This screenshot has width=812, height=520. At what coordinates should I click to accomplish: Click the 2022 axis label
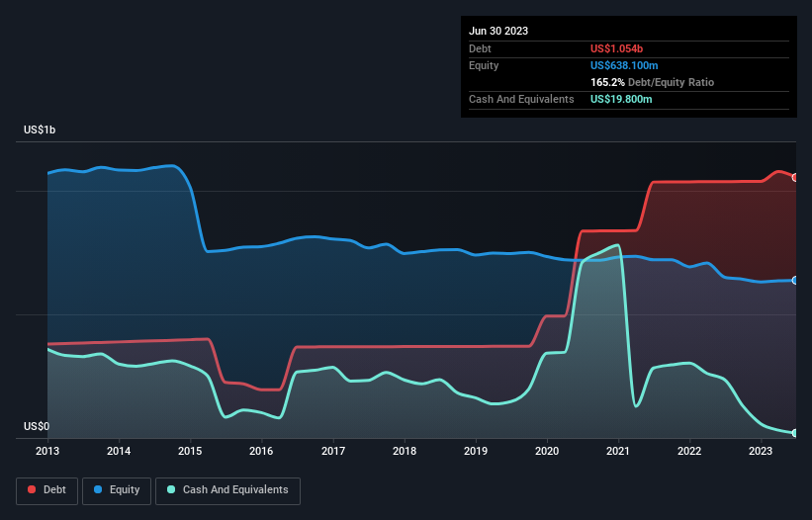pos(689,451)
